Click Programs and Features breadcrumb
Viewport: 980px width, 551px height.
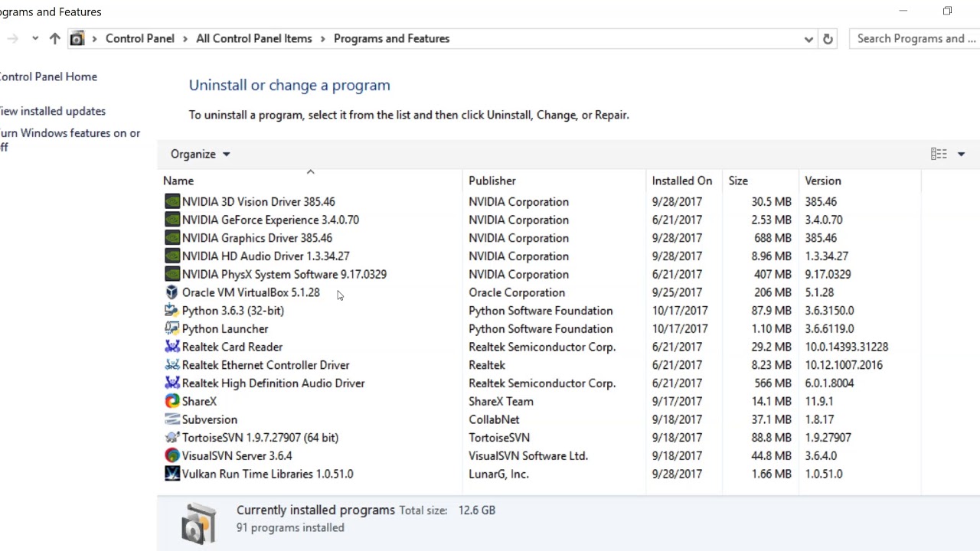tap(391, 38)
